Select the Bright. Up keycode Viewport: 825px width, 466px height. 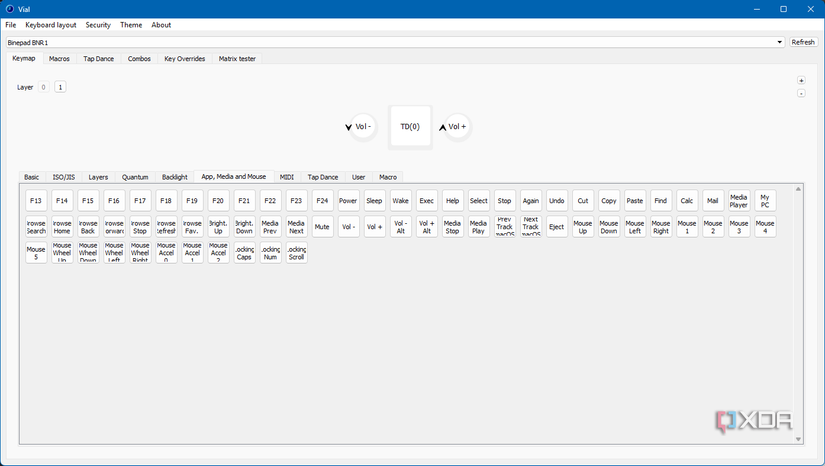tap(218, 227)
